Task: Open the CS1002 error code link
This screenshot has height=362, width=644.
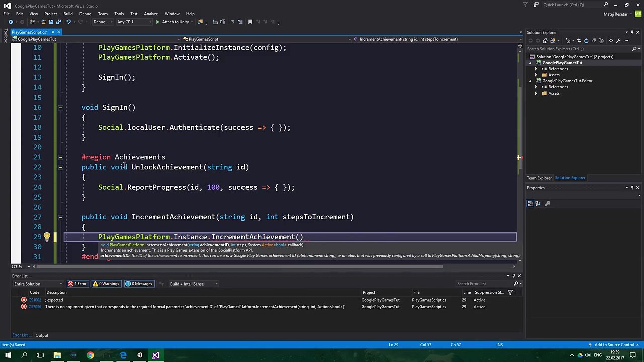Action: (x=35, y=300)
